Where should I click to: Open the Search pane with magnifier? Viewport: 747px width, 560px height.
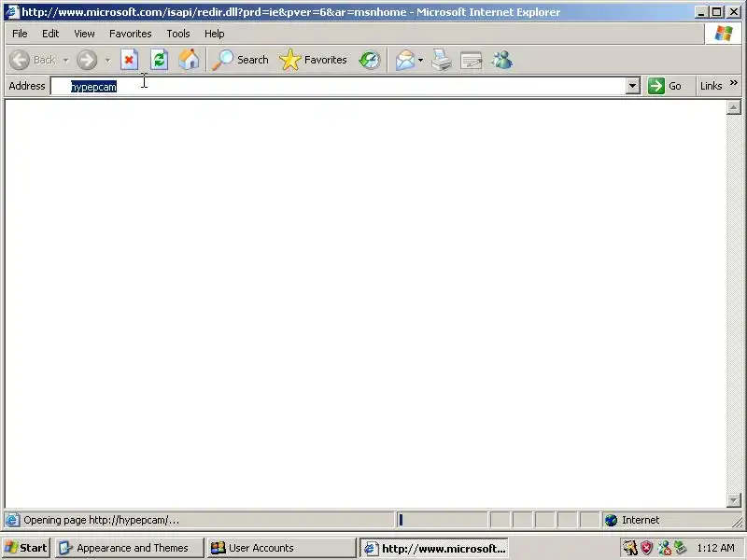(240, 60)
